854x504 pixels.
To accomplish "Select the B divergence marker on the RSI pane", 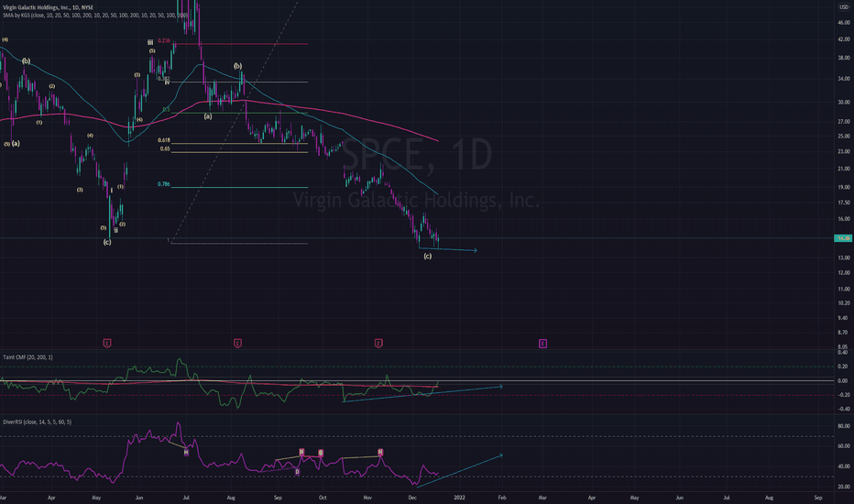I will tap(321, 453).
